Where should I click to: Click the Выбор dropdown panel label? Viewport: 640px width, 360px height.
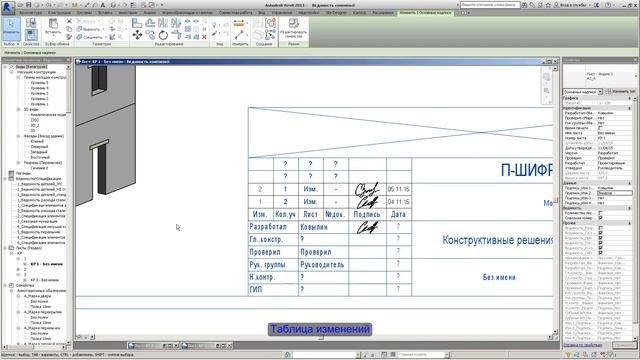(11, 44)
